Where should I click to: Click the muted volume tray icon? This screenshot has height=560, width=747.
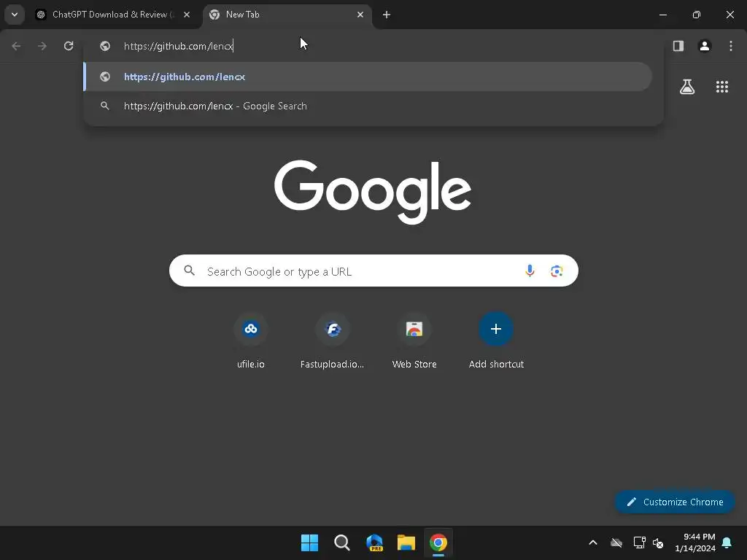659,542
